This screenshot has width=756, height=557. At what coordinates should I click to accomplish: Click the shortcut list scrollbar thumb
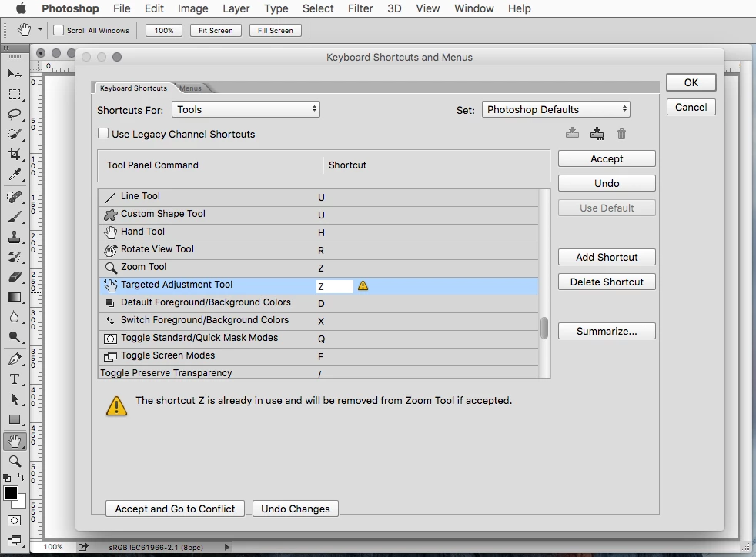coord(544,329)
